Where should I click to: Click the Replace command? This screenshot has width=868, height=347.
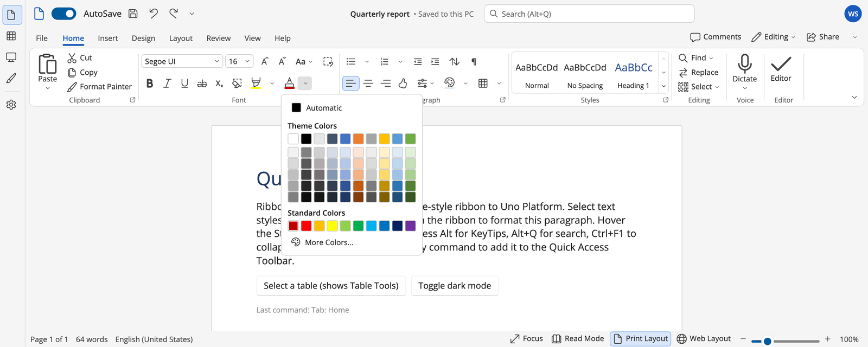(699, 72)
